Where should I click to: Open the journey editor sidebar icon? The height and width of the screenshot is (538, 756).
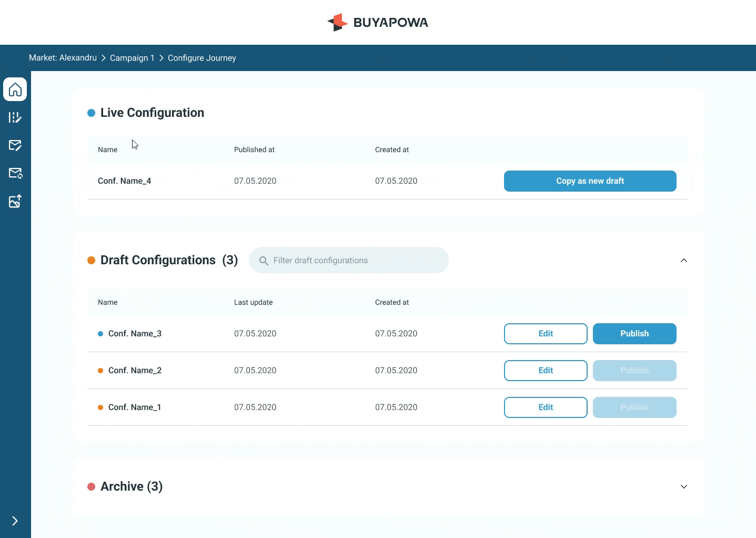tap(15, 117)
